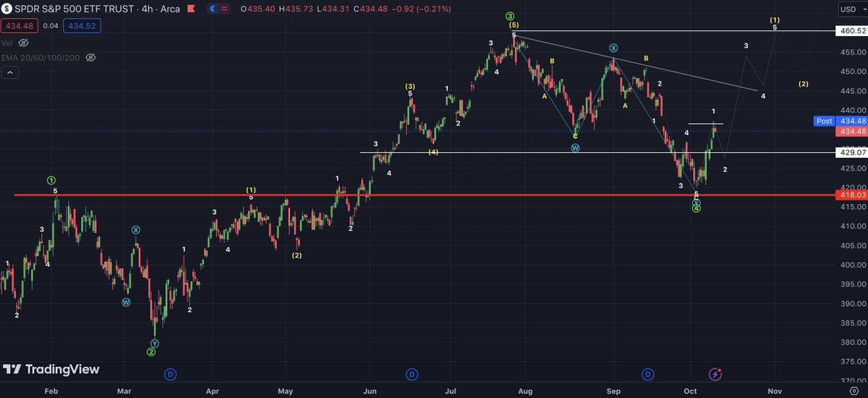The image size is (868, 398).
Task: Open chart settings gear at bottom right
Action: click(x=853, y=389)
